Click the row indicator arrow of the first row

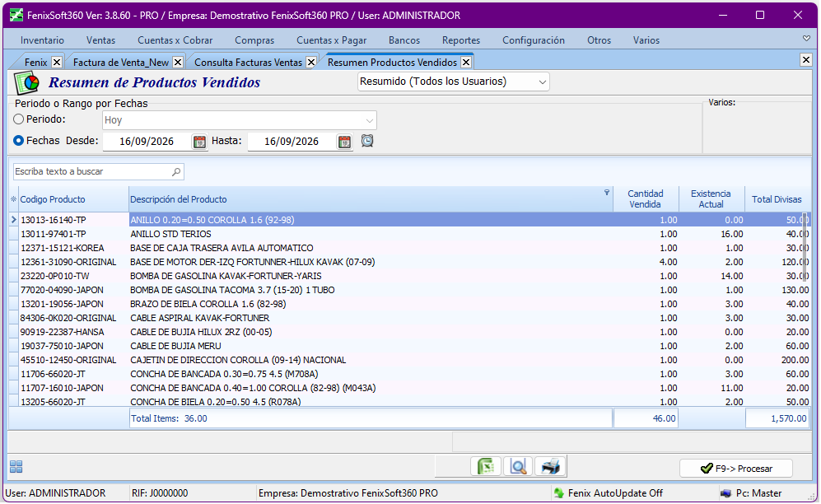[14, 221]
